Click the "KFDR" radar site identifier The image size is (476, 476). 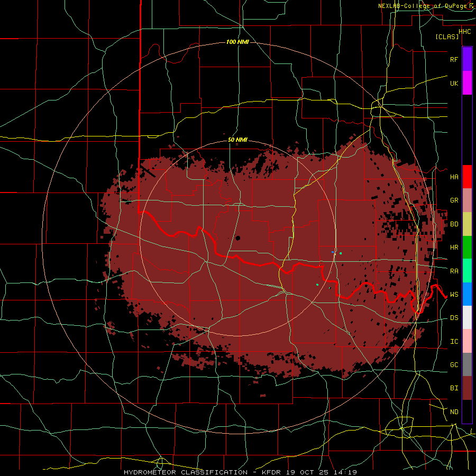pos(271,472)
